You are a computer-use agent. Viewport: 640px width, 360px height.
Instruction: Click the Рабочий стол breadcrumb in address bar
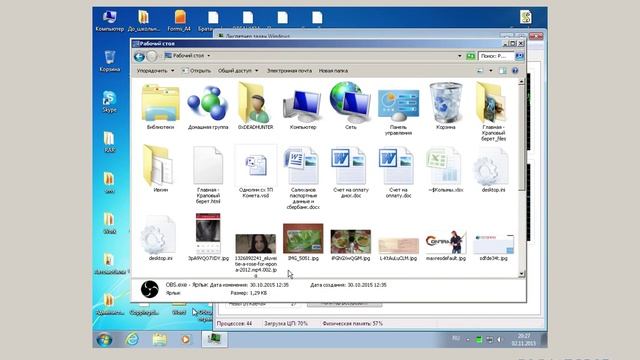[x=188, y=56]
